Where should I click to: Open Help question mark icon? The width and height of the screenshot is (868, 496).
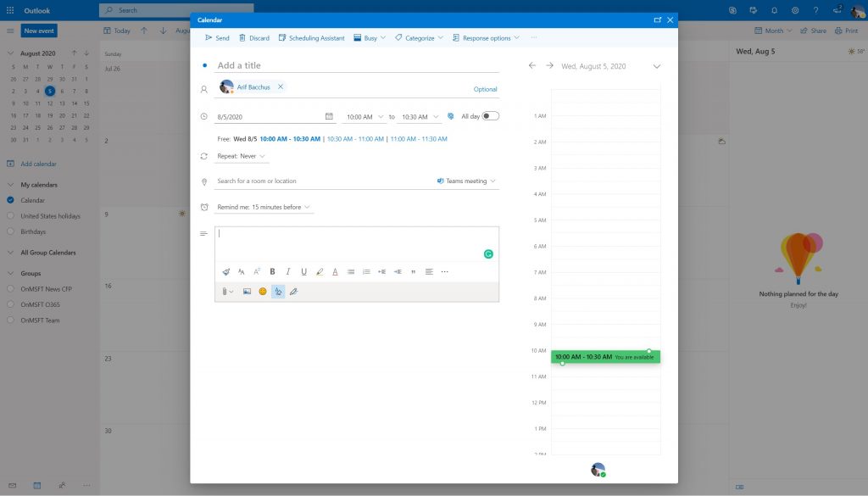tap(816, 10)
